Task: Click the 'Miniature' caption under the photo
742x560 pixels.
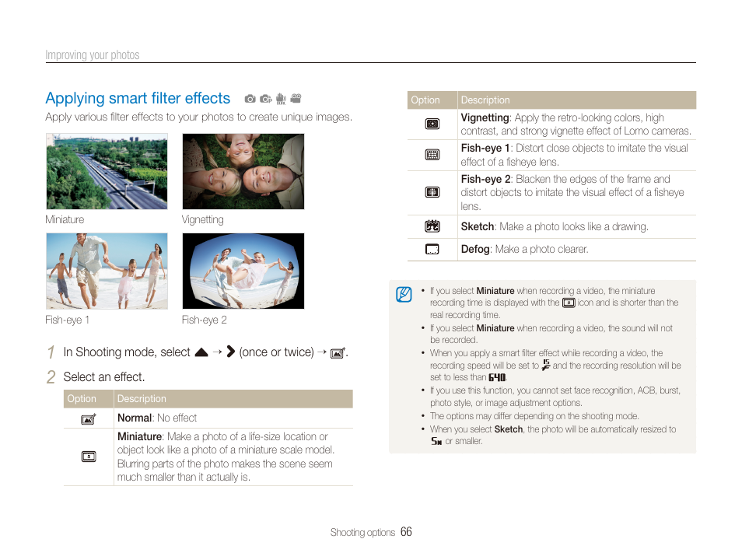Action: pos(65,219)
